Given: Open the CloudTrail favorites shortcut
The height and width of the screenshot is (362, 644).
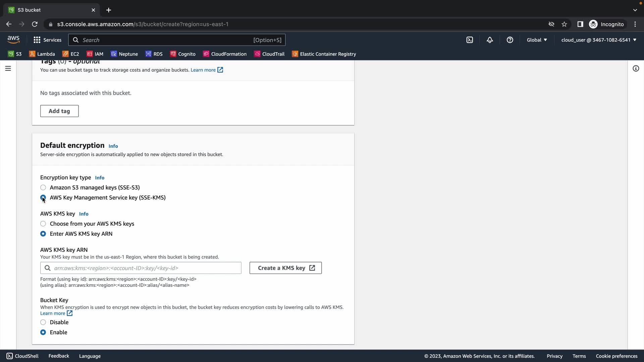Looking at the screenshot, I should tap(269, 54).
